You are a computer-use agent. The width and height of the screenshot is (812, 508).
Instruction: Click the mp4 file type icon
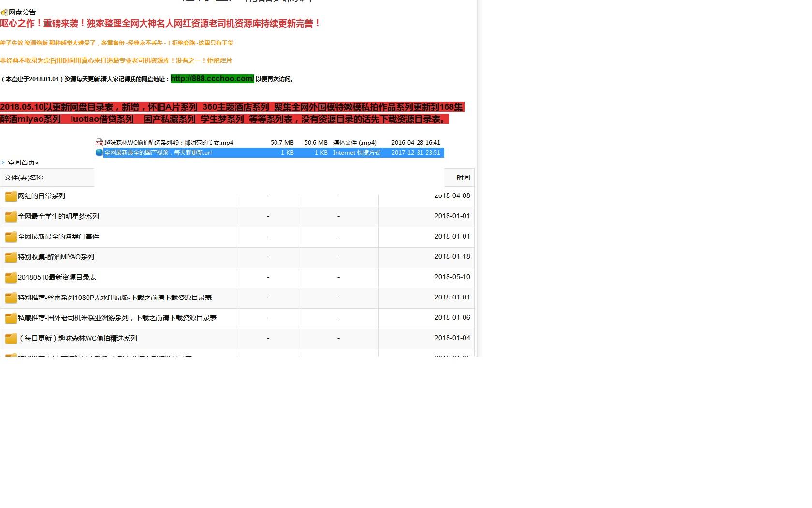[x=100, y=143]
